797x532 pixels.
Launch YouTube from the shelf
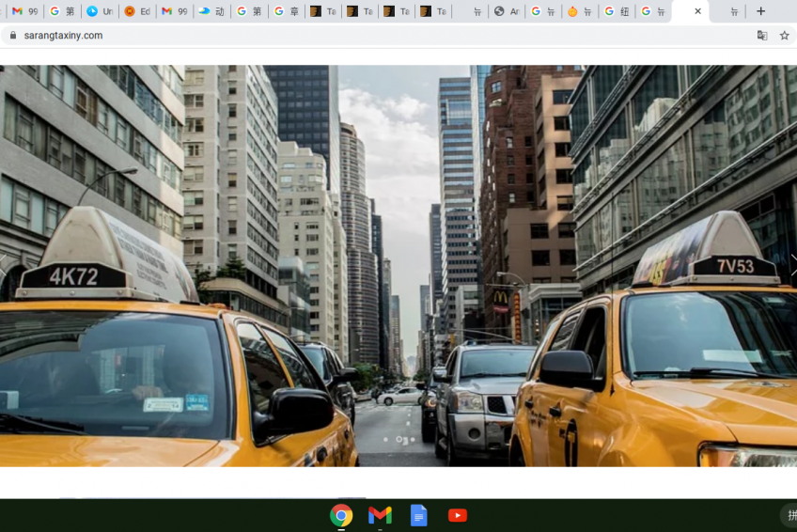point(458,515)
